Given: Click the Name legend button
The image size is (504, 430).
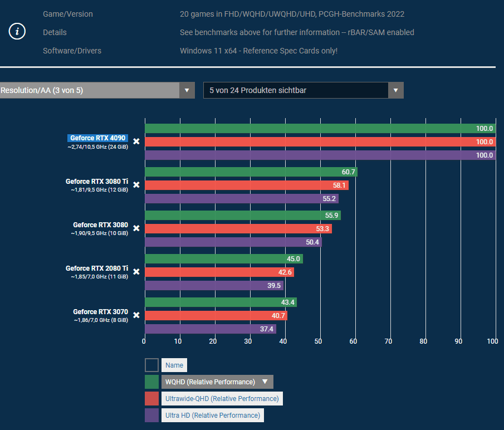Looking at the screenshot, I should coord(174,365).
